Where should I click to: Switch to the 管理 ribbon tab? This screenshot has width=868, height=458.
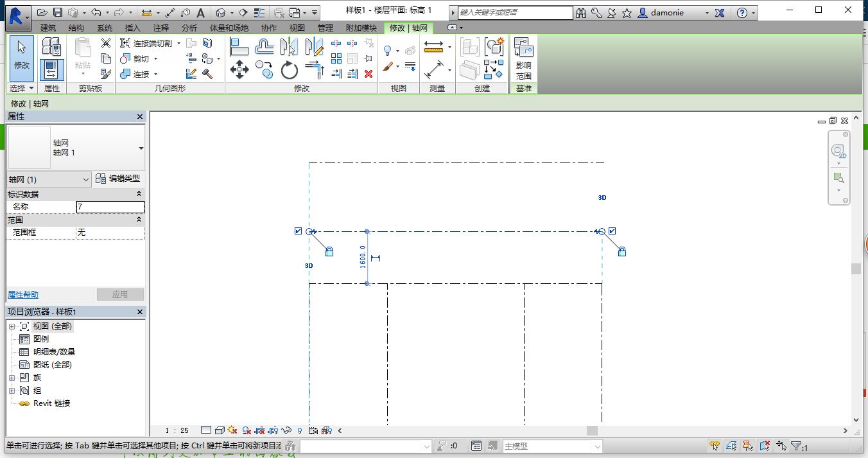tap(325, 28)
